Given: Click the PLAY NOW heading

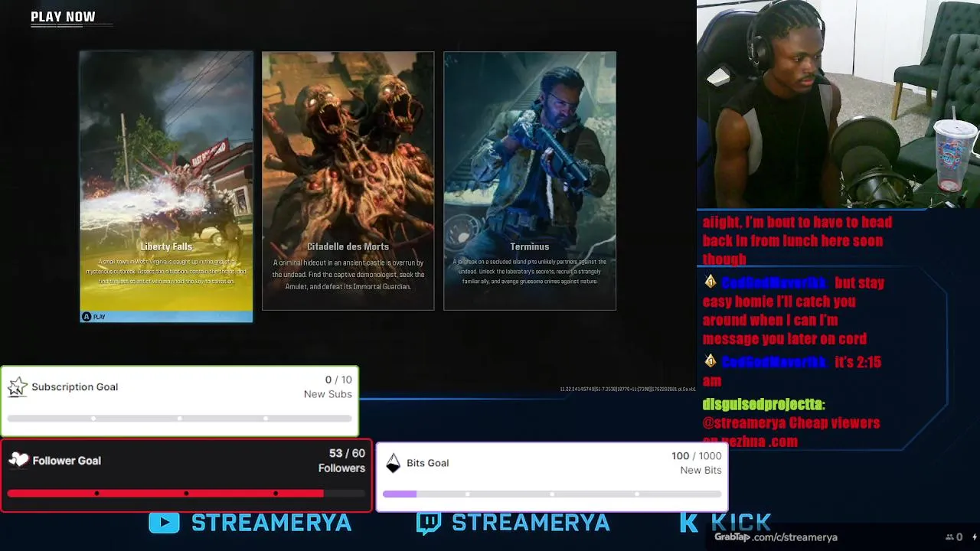Looking at the screenshot, I should [x=63, y=17].
